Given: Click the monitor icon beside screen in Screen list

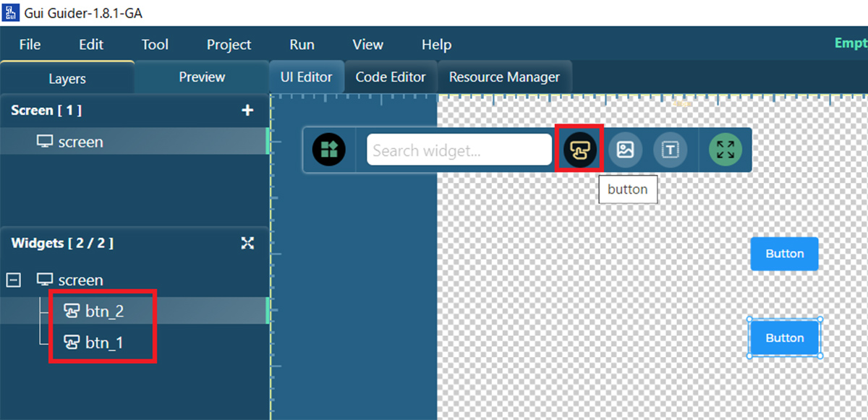Looking at the screenshot, I should coord(45,142).
